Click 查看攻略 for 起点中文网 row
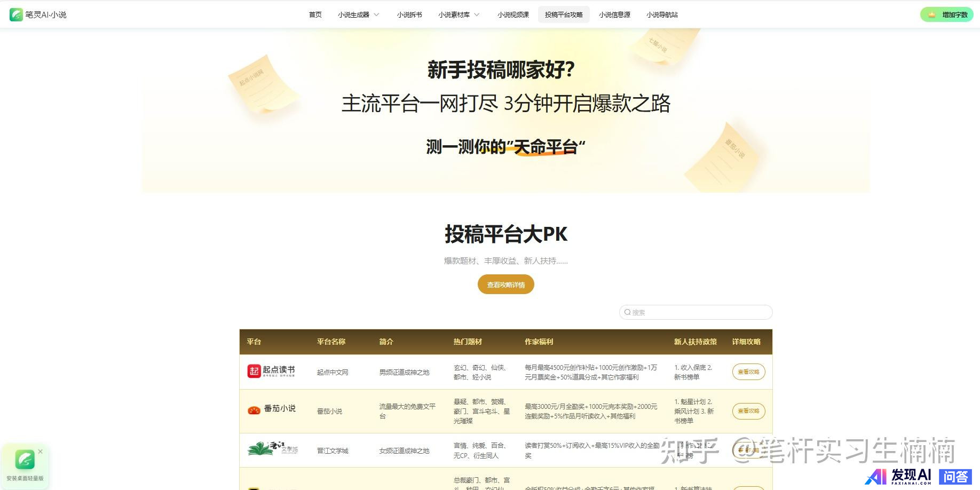 (748, 372)
